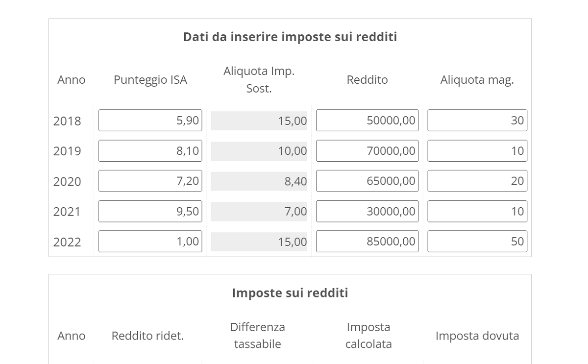Click the Aliquota mag. field showing 50
This screenshot has height=364, width=588.
click(476, 241)
